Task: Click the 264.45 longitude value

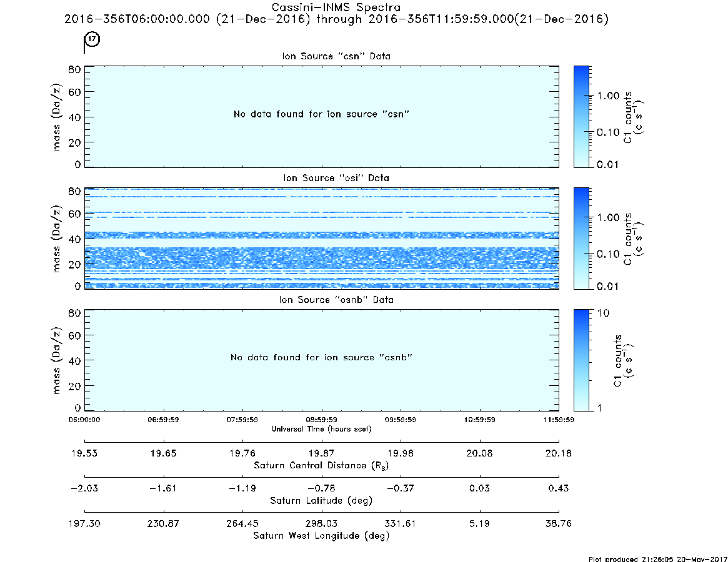Action: coord(242,523)
